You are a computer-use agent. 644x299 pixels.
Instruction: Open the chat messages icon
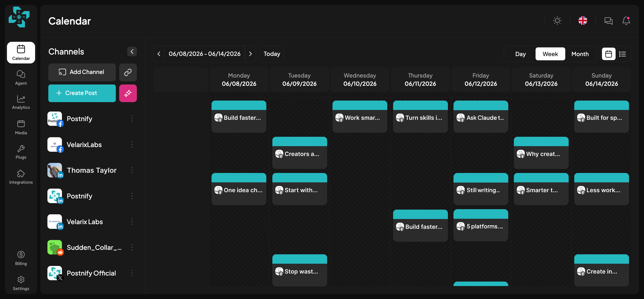(608, 21)
